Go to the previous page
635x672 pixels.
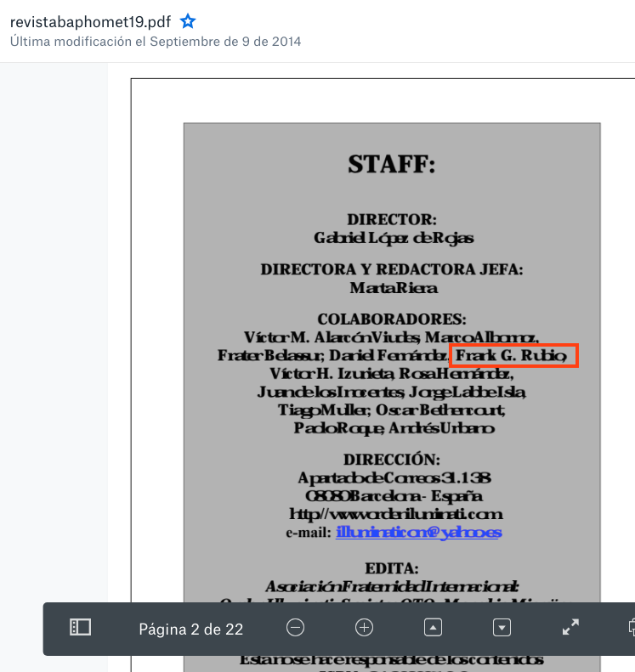point(433,628)
